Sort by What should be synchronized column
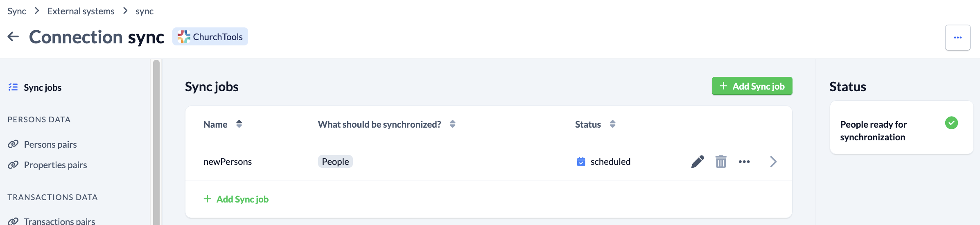 452,124
